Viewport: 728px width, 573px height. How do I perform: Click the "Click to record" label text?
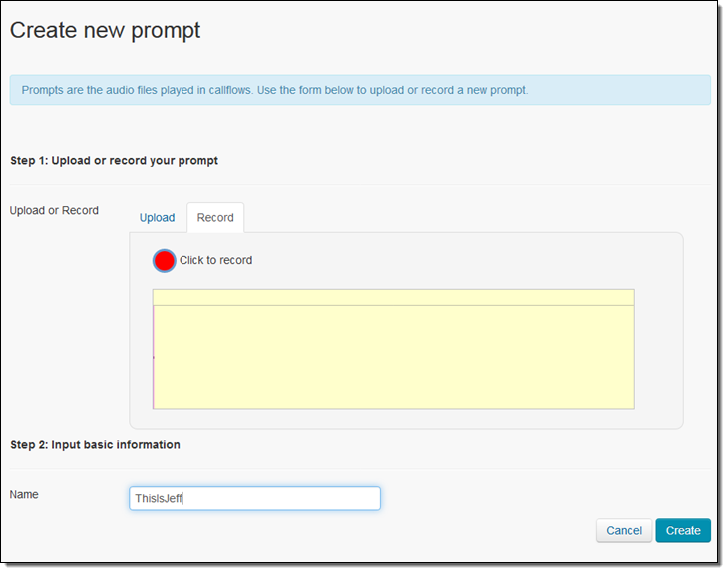point(215,260)
